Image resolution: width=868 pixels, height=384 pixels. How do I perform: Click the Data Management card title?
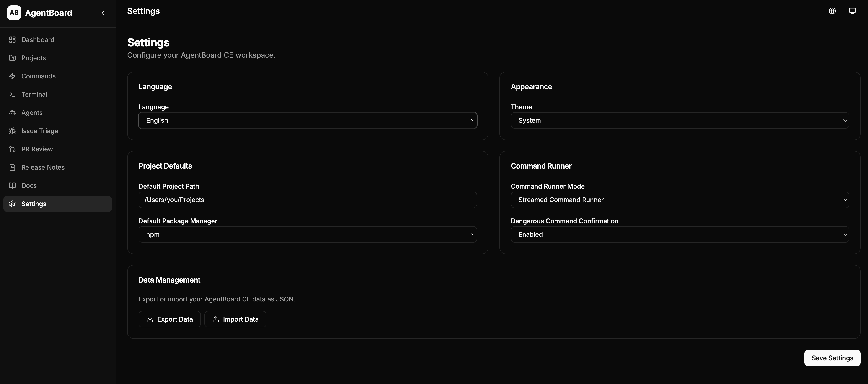170,280
